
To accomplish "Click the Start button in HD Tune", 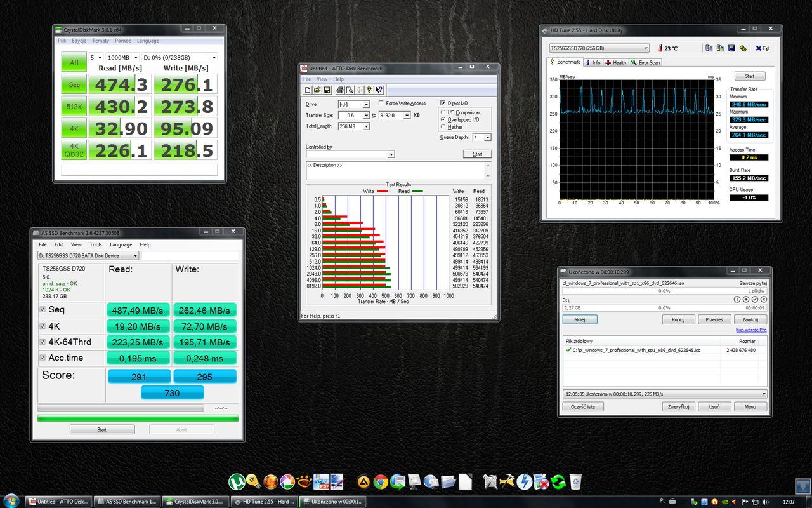I will 749,76.
